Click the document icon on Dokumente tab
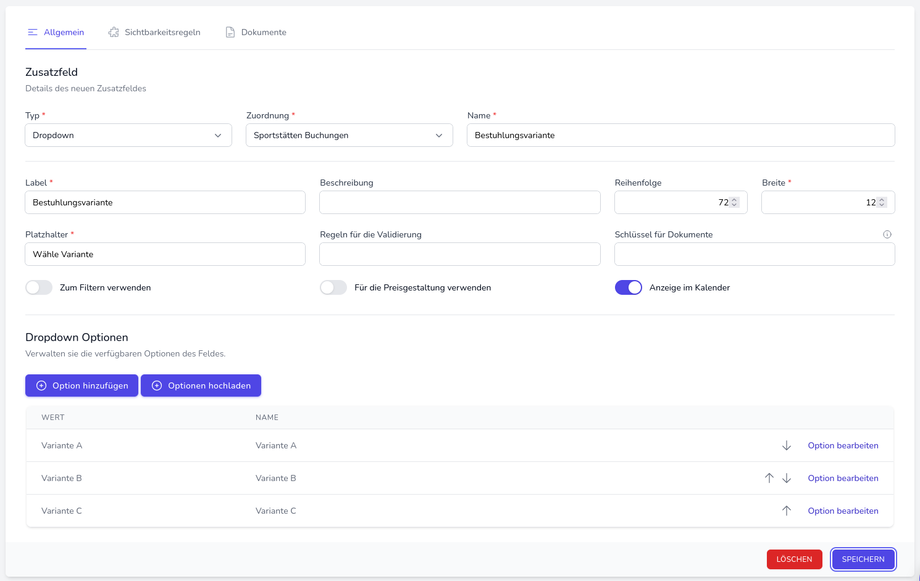The width and height of the screenshot is (920, 581). (x=230, y=32)
